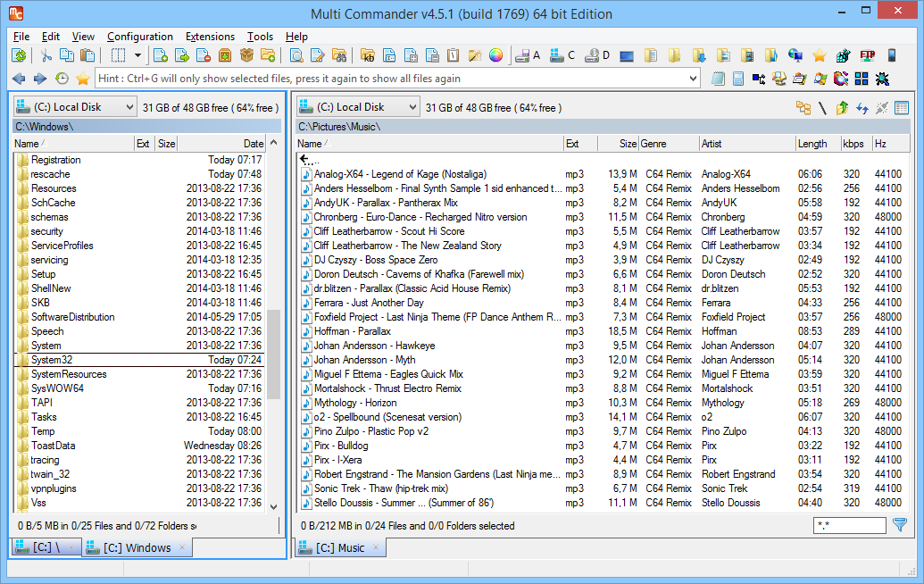
Task: Click the new file icon with green plus
Action: pyautogui.click(x=161, y=55)
